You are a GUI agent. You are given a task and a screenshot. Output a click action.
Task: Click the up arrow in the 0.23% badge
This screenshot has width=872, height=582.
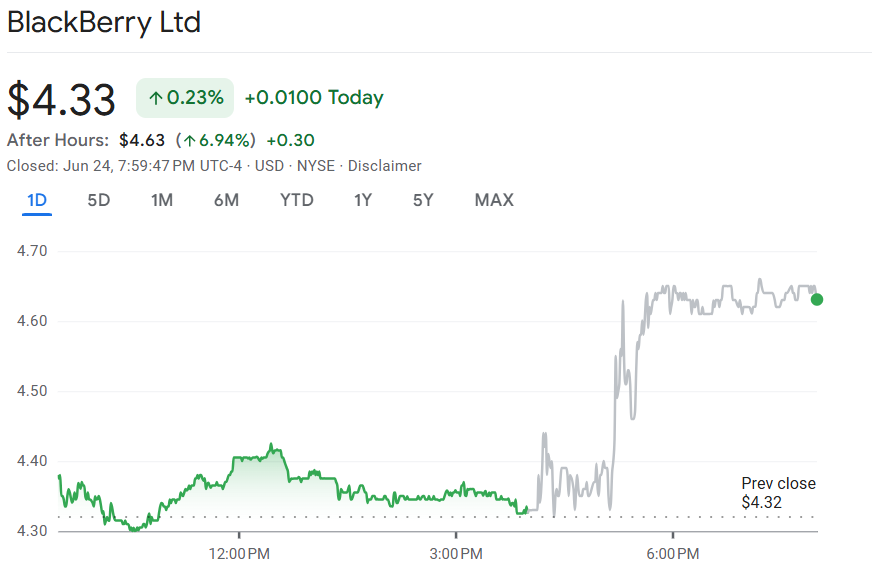(155, 98)
